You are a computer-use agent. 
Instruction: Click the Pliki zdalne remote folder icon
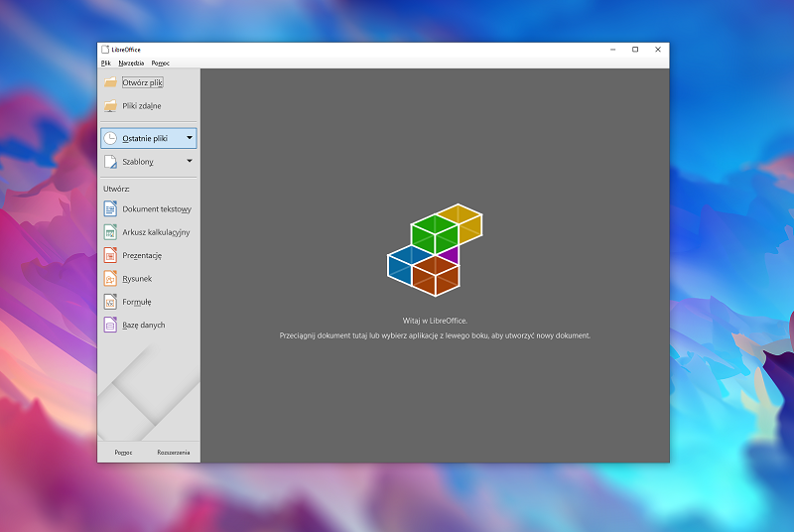click(x=110, y=106)
